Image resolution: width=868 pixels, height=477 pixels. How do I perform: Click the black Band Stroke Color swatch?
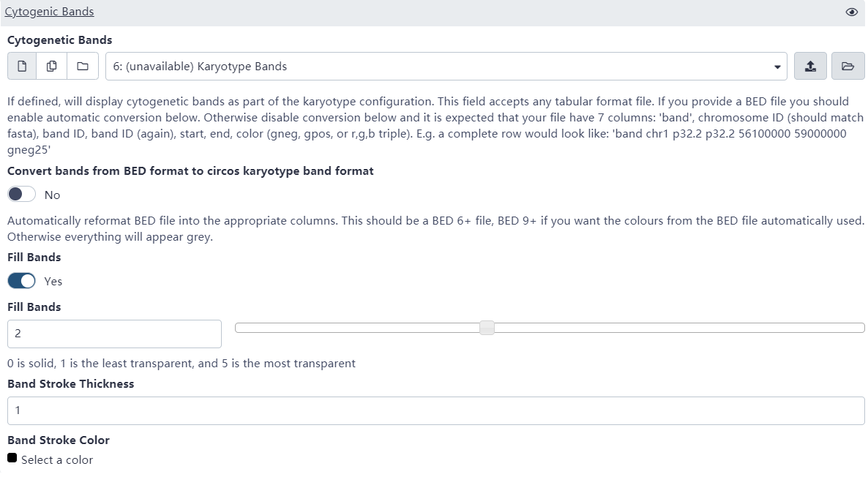pos(12,458)
